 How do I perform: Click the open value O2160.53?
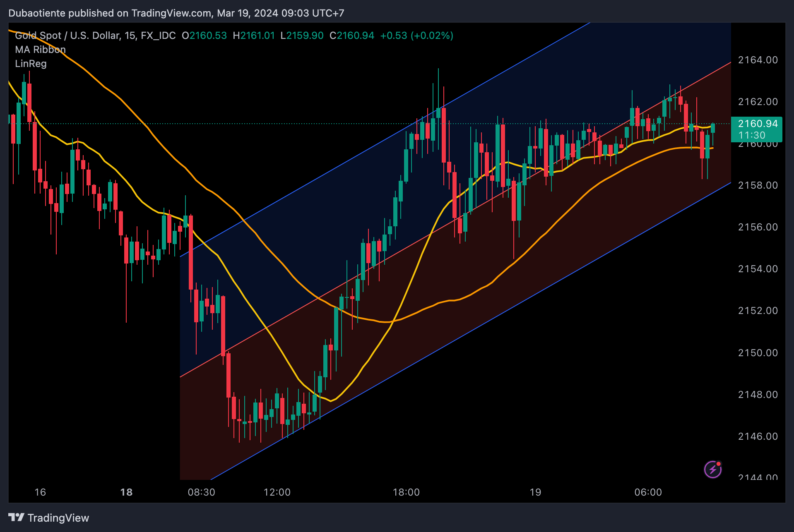(205, 36)
